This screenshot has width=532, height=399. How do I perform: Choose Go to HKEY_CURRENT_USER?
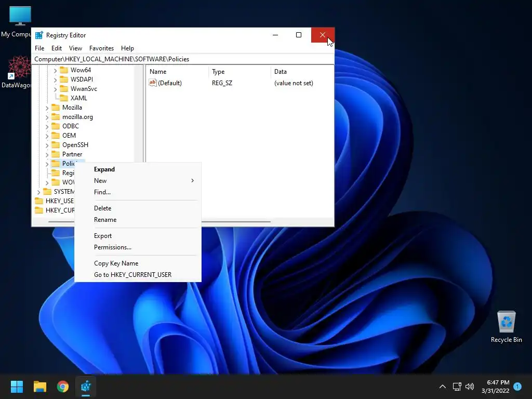click(138, 274)
